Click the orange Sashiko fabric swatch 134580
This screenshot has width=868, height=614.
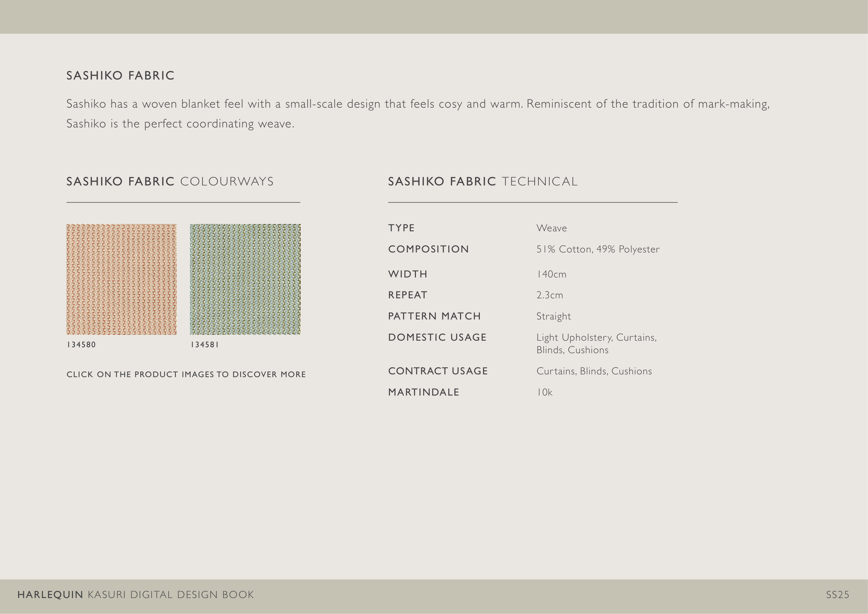click(x=122, y=279)
